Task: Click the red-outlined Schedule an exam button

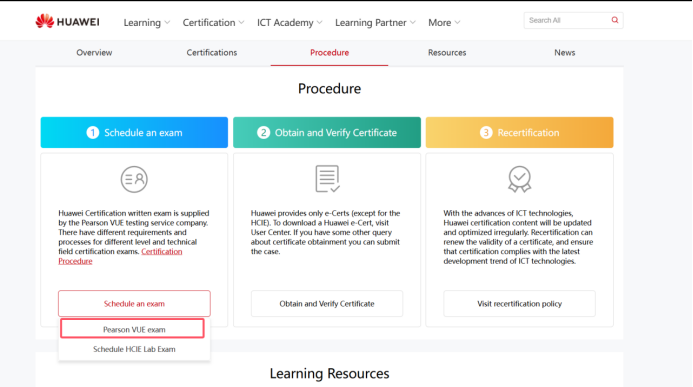Action: point(134,304)
